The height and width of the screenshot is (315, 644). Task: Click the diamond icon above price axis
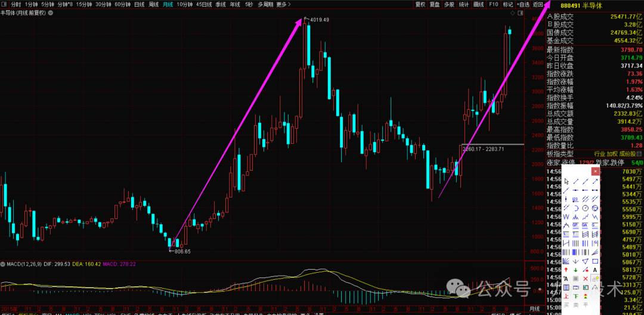click(513, 13)
